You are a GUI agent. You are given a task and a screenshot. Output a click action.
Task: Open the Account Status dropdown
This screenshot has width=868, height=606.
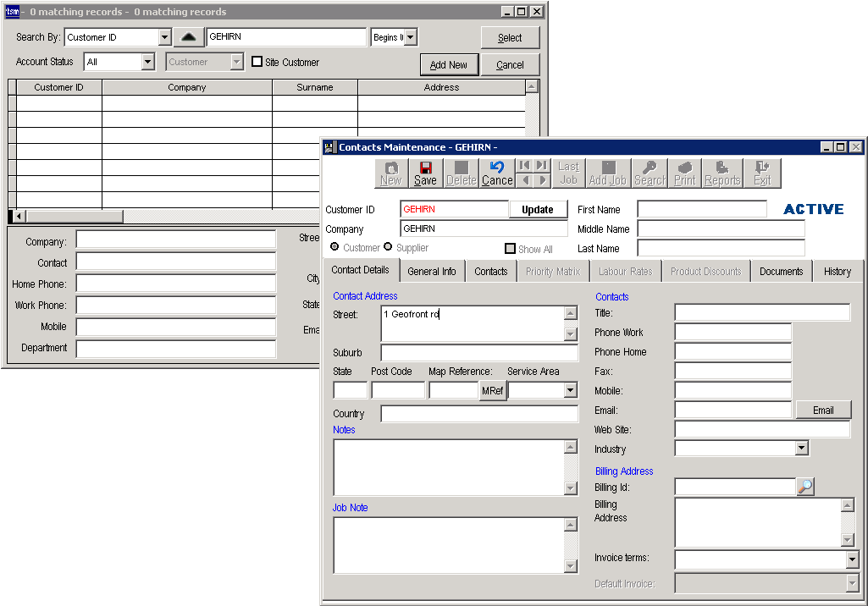click(147, 62)
